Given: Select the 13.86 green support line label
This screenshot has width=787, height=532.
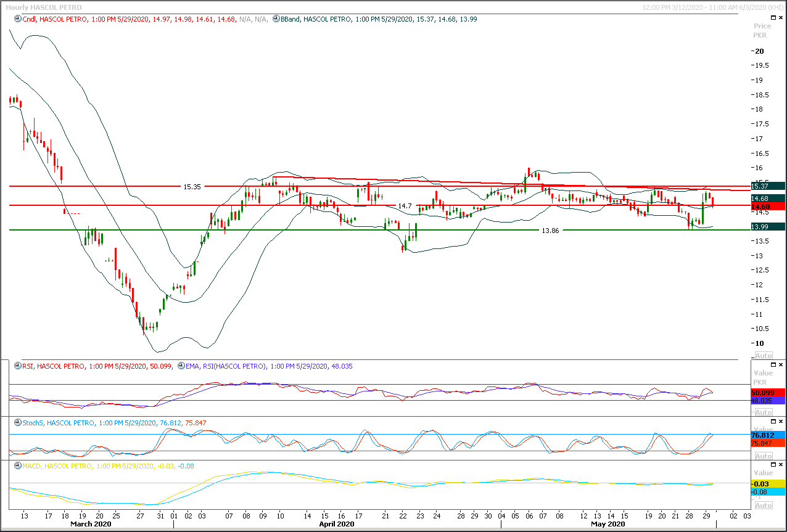Looking at the screenshot, I should coord(550,230).
